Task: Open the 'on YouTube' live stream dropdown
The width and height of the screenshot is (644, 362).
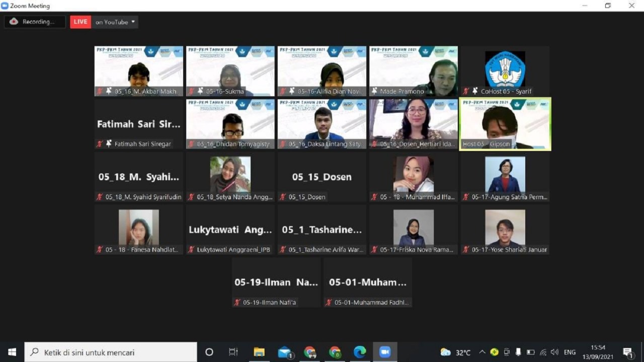Action: pyautogui.click(x=115, y=22)
